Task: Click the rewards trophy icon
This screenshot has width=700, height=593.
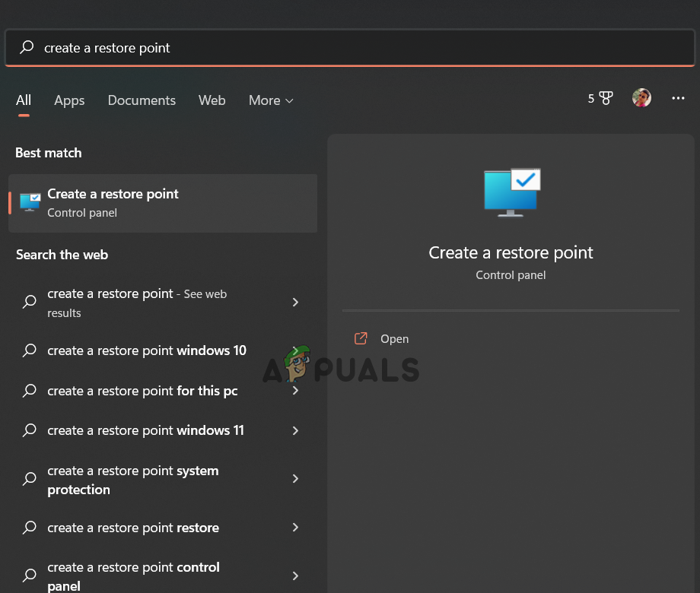Action: (606, 99)
